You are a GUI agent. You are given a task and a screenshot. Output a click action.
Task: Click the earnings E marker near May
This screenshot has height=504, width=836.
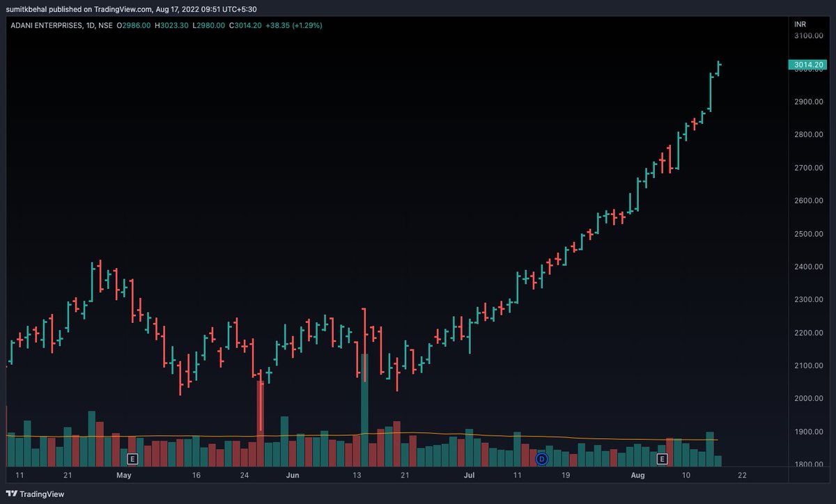132,459
